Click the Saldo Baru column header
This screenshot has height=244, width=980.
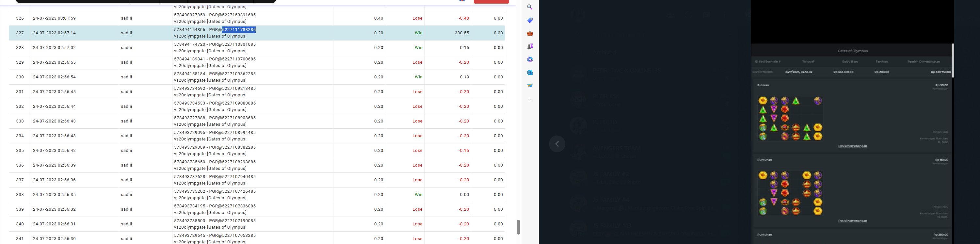pos(850,62)
